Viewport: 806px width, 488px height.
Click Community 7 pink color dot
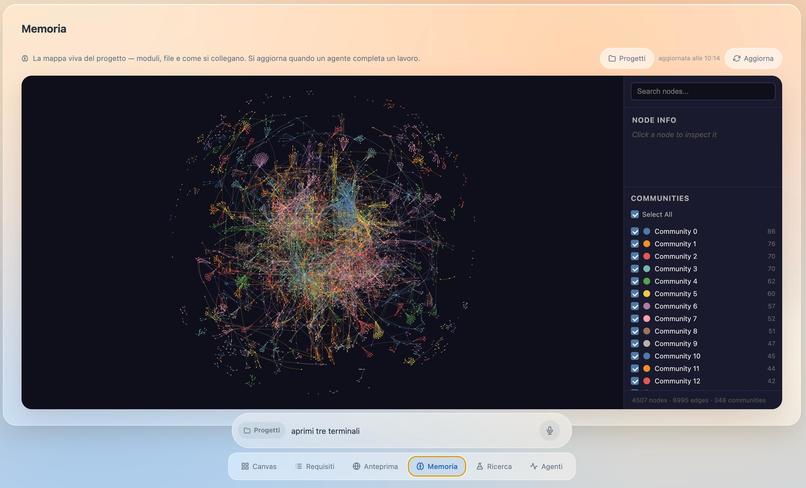(x=647, y=319)
